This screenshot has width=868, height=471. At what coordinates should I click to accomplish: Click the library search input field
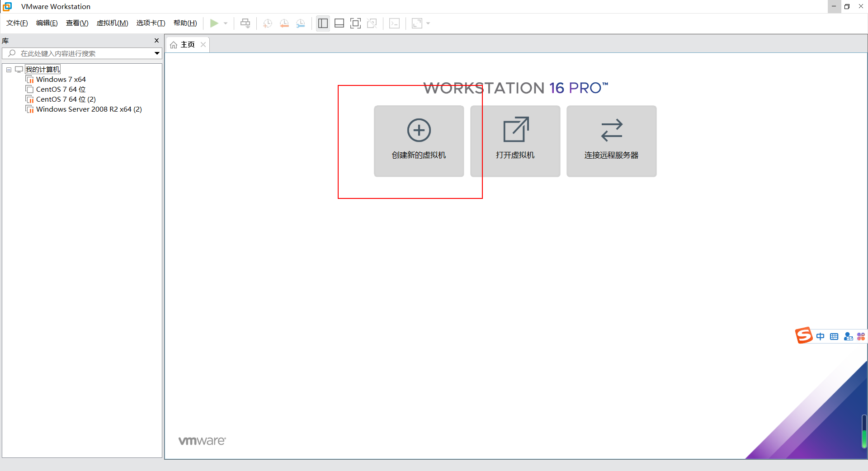[82, 53]
